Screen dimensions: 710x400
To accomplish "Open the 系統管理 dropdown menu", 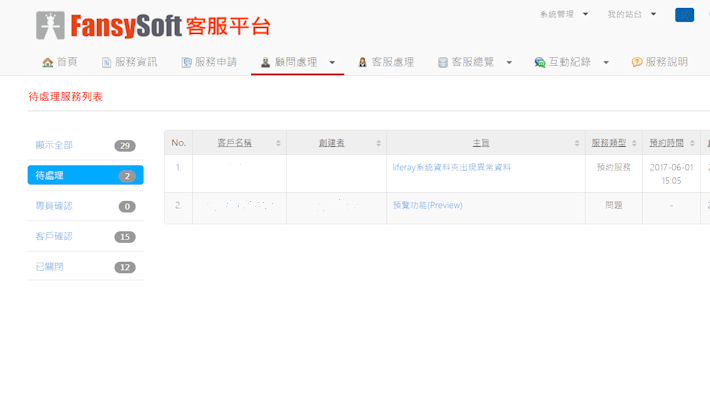I will [x=563, y=14].
